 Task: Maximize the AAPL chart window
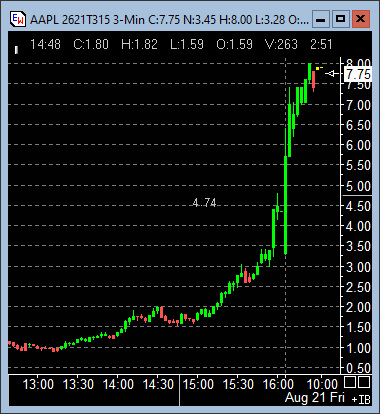tap(340, 19)
